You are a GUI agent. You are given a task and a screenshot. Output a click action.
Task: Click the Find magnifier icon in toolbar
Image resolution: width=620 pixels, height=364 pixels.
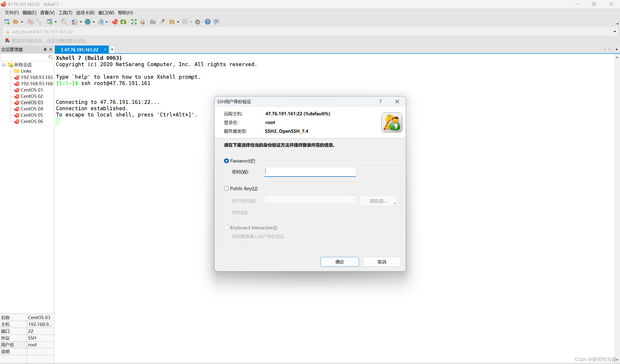click(x=64, y=22)
